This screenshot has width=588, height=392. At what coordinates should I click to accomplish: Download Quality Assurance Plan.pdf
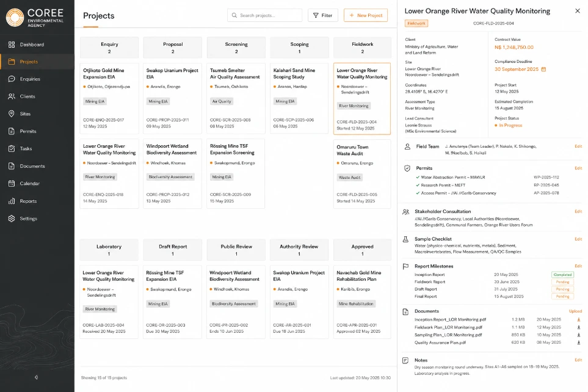click(x=579, y=343)
